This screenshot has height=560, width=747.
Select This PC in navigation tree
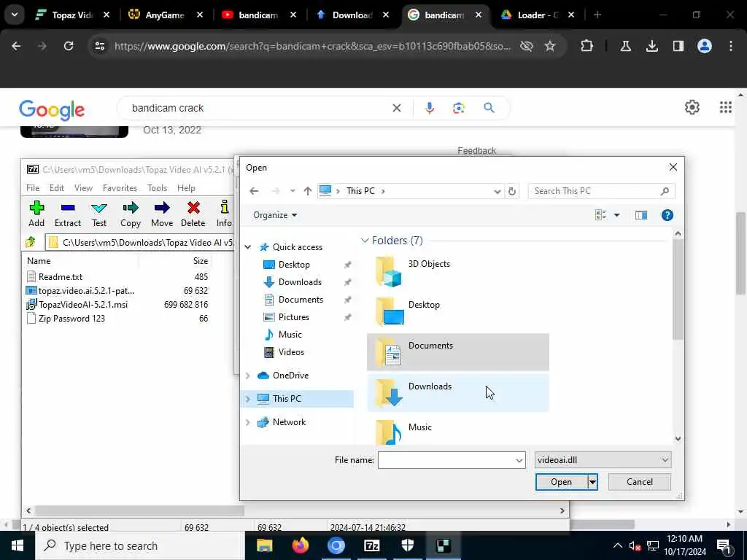(x=286, y=399)
